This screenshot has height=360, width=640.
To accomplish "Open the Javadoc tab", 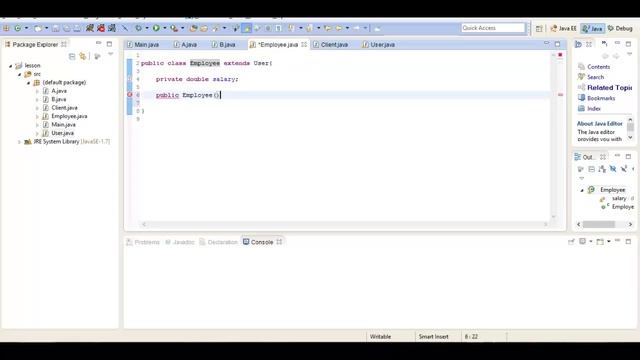I will tap(180, 242).
